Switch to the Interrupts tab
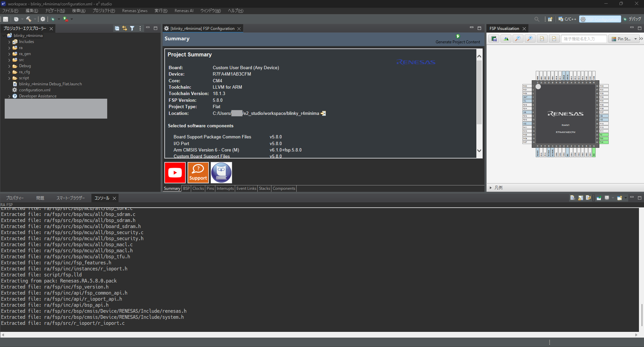 point(225,188)
